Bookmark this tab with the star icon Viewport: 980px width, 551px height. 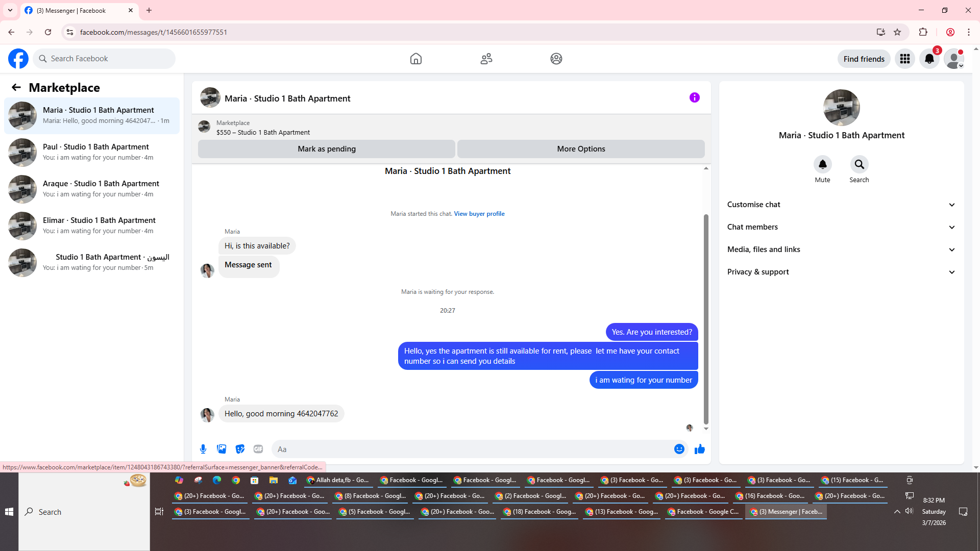click(897, 32)
